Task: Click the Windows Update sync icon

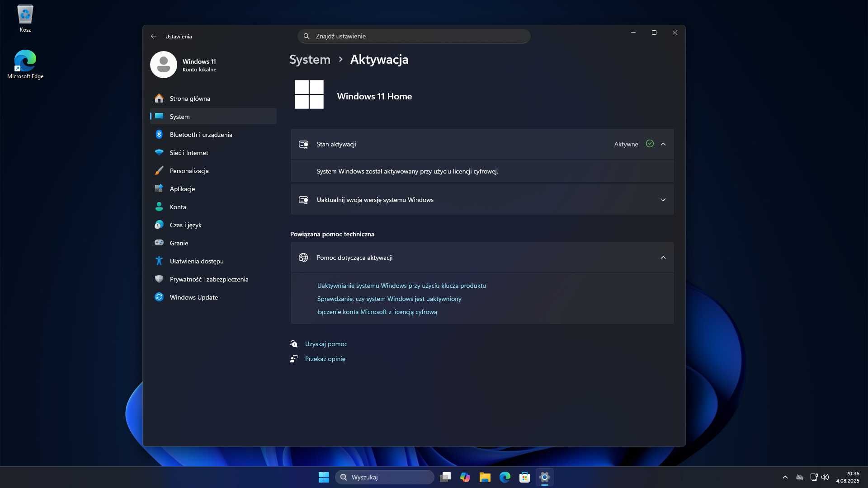Action: (x=159, y=297)
